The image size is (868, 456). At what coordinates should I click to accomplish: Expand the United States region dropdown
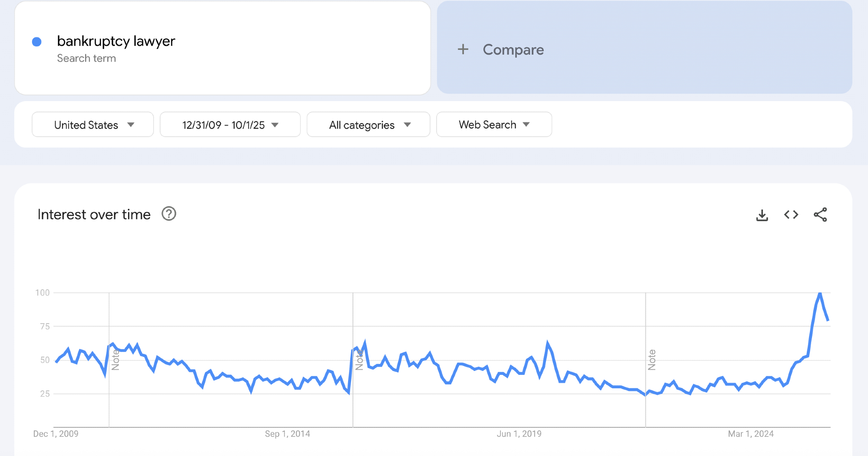(93, 125)
